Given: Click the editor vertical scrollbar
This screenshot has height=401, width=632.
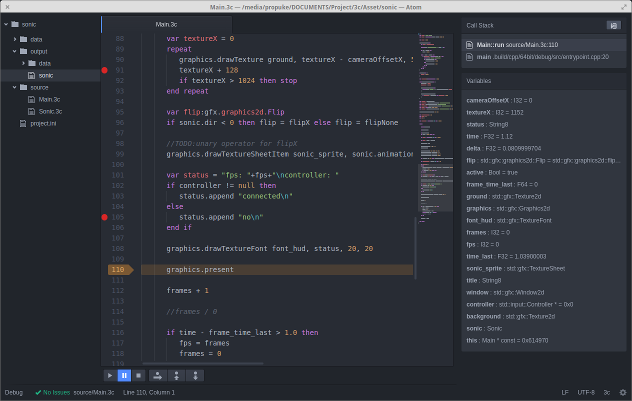Looking at the screenshot, I should point(415,248).
